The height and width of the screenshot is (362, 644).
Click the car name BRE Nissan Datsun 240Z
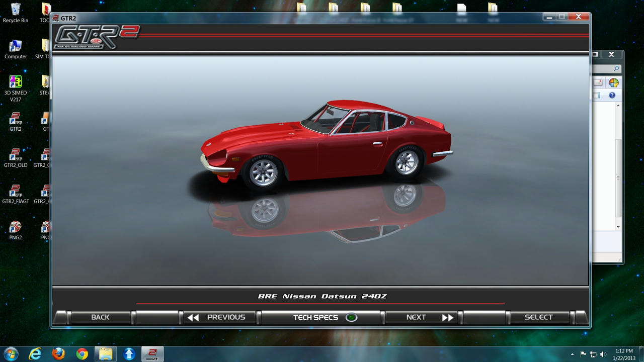pos(323,296)
